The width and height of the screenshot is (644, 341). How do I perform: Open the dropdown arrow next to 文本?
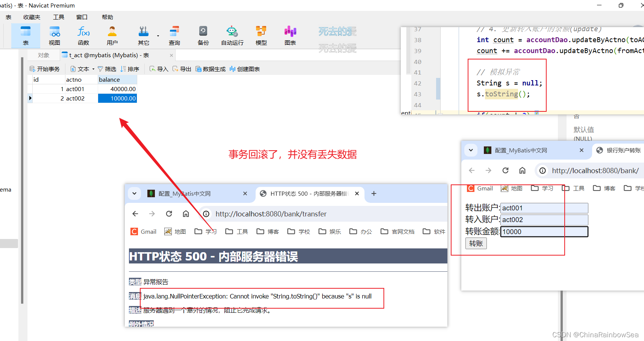(x=93, y=69)
